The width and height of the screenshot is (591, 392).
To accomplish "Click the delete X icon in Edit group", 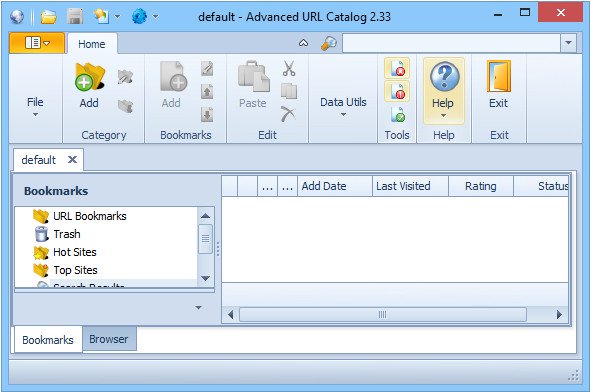I will (x=288, y=114).
